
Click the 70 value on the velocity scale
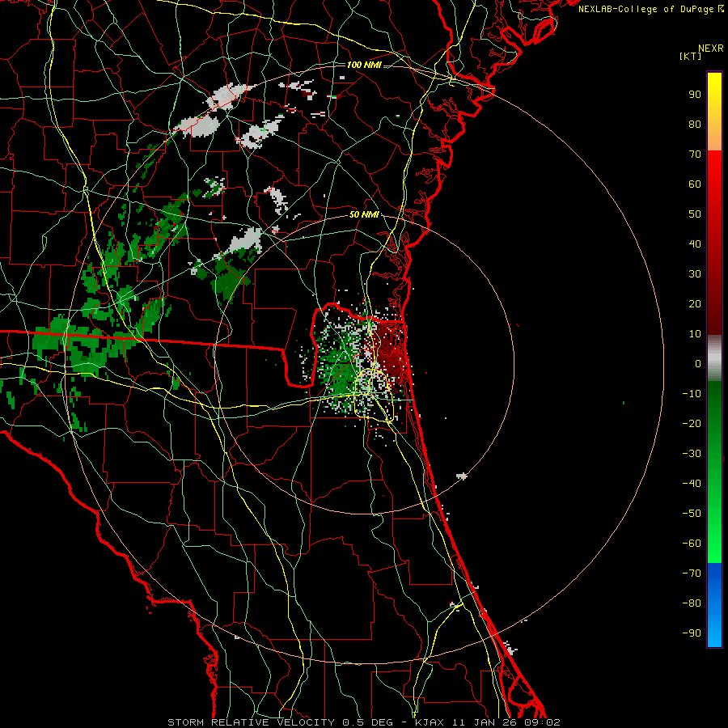pos(695,154)
